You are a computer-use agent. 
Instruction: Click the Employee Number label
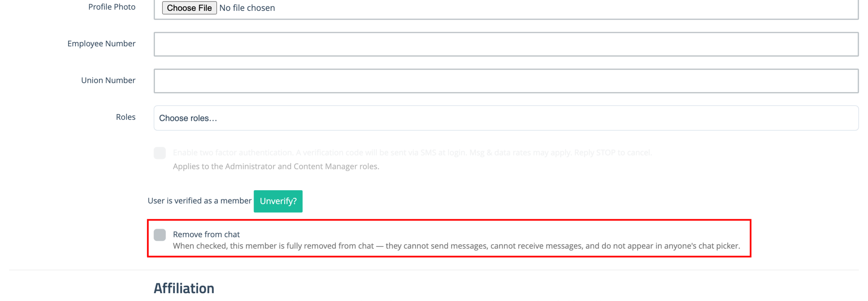click(x=101, y=44)
